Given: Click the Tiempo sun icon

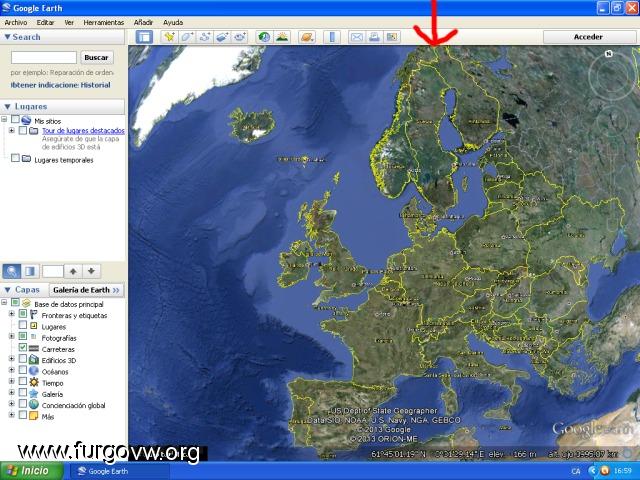Looking at the screenshot, I should click(x=34, y=382).
